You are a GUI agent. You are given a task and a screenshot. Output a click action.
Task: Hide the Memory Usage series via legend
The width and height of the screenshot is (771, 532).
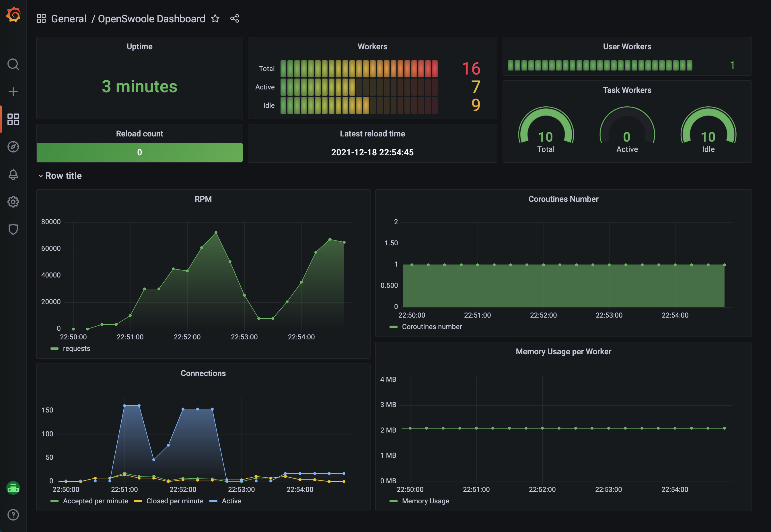(426, 501)
